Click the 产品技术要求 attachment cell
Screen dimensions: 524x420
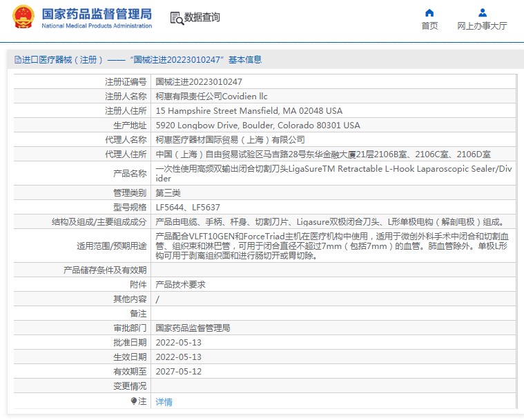tap(180, 284)
